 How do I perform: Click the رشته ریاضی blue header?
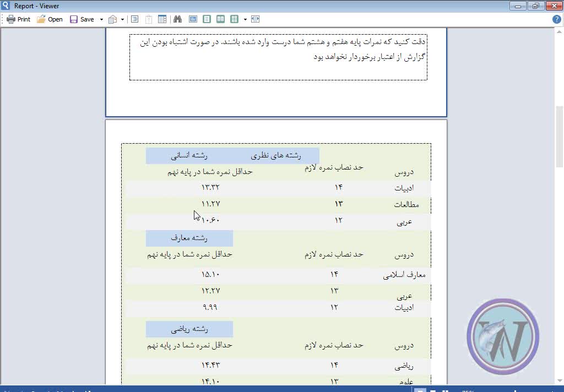tap(189, 329)
